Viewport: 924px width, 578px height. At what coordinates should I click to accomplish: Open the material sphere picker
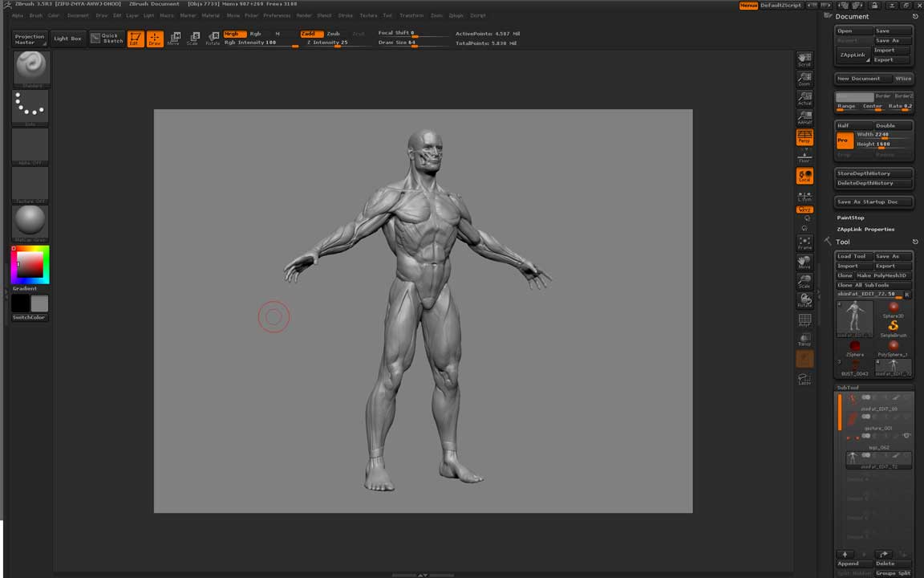point(30,223)
